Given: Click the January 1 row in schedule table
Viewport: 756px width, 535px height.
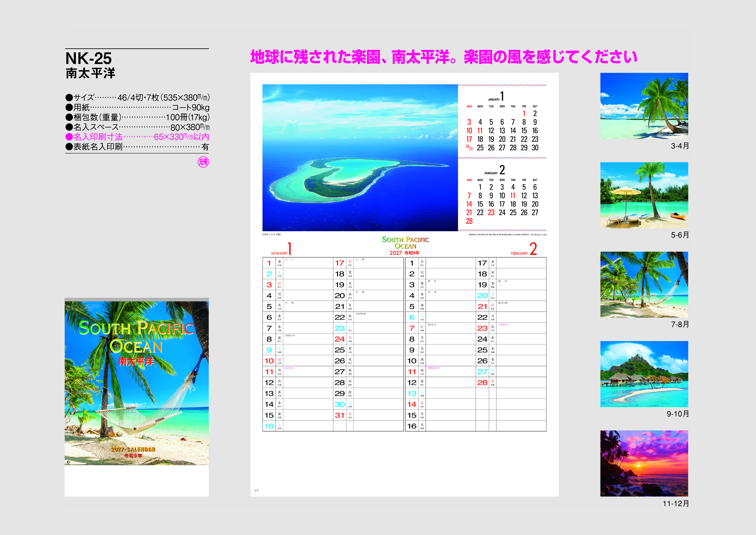Looking at the screenshot, I should pyautogui.click(x=298, y=263).
